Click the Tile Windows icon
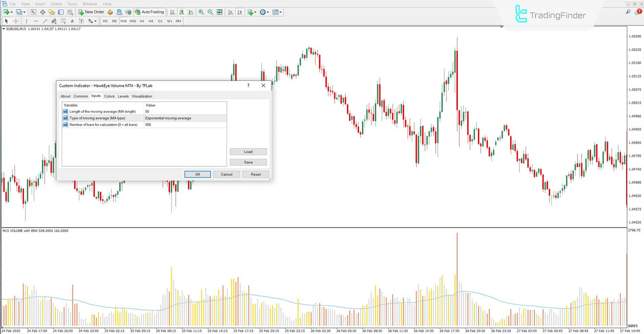644x334 pixels. 219,12
